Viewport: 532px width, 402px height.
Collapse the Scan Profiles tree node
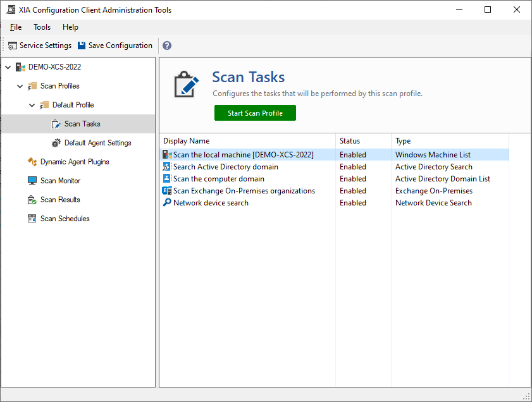[20, 86]
